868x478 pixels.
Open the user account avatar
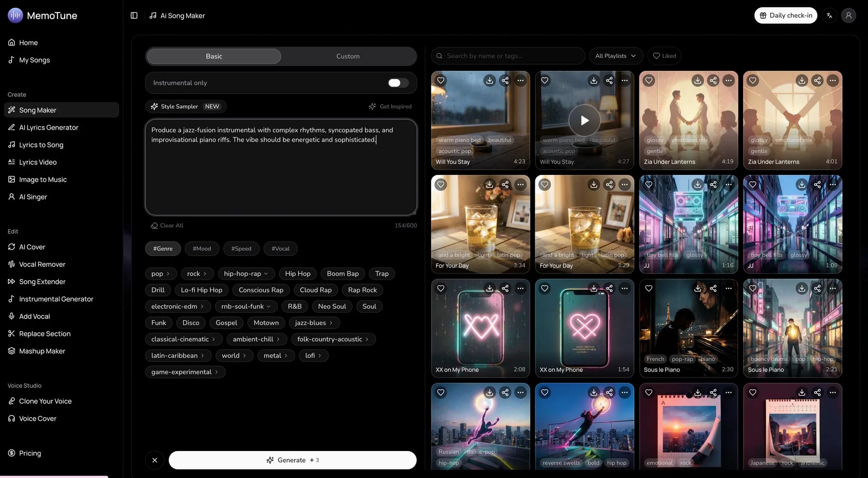(849, 15)
